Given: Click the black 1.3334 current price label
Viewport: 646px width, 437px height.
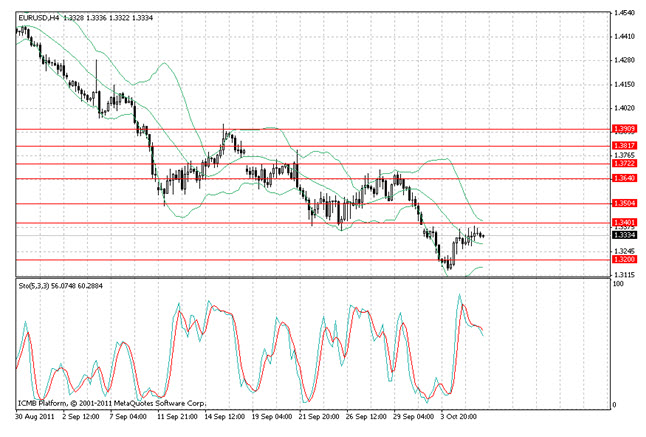Looking at the screenshot, I should point(624,235).
